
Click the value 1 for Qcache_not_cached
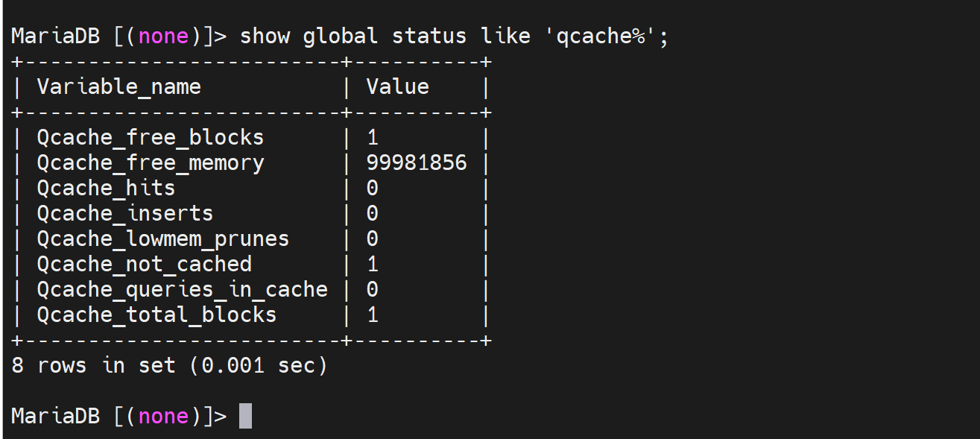[x=373, y=264]
